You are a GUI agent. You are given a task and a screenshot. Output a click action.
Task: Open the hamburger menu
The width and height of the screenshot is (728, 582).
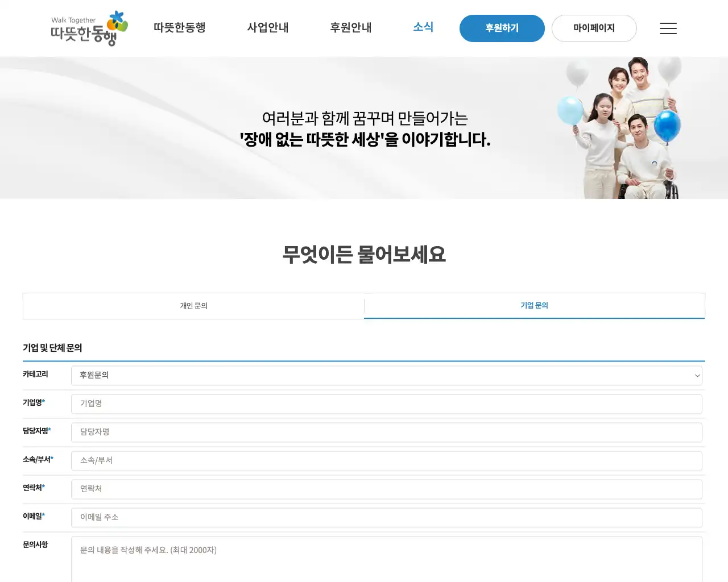pyautogui.click(x=668, y=28)
